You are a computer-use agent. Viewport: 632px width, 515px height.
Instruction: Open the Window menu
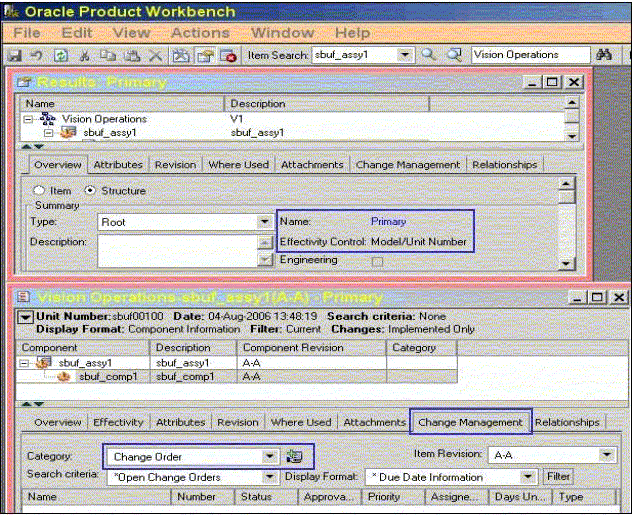tap(283, 33)
